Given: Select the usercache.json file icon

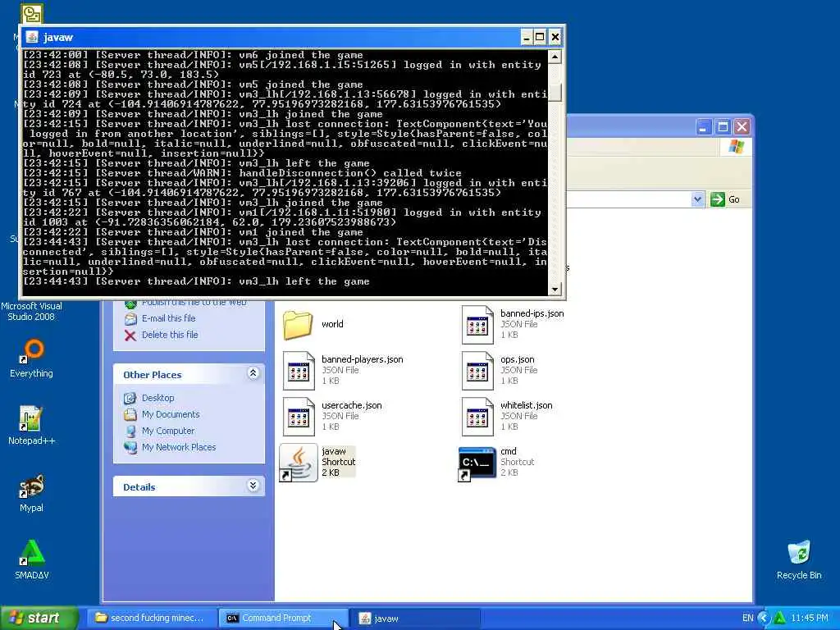Looking at the screenshot, I should click(x=299, y=417).
